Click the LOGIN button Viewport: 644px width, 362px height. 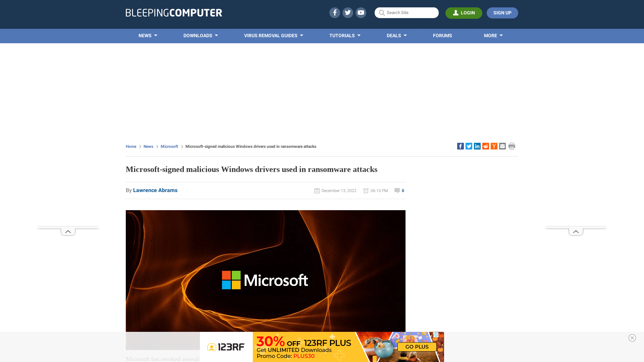[464, 13]
